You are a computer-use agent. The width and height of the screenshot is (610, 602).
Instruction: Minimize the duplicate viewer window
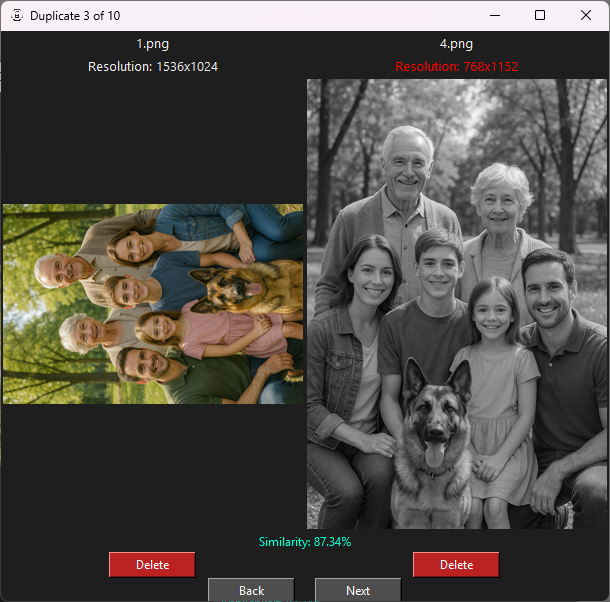tap(495, 16)
